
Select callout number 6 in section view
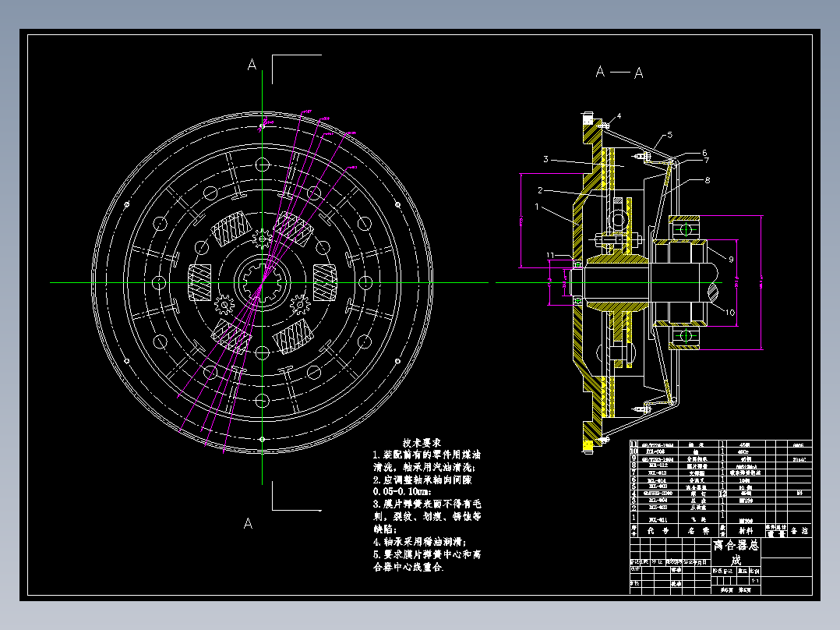coord(704,153)
